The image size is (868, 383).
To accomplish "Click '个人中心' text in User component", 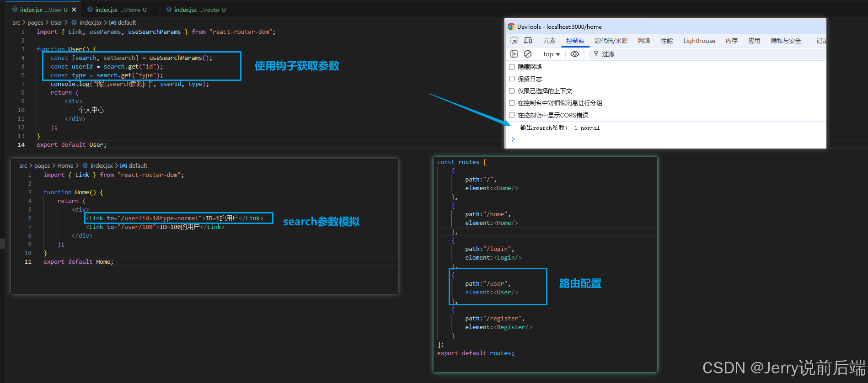I will click(91, 110).
